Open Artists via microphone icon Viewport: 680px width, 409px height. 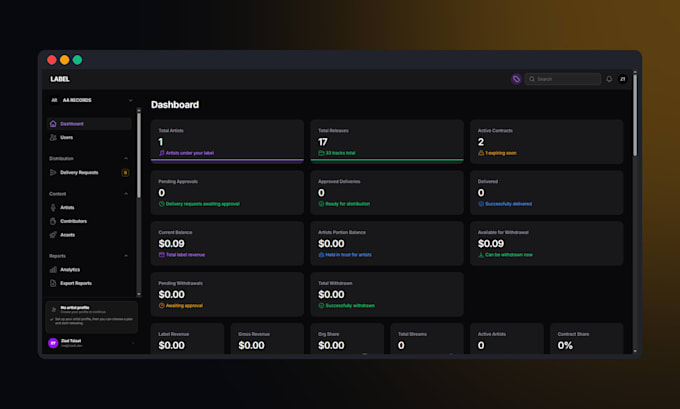pyautogui.click(x=53, y=208)
